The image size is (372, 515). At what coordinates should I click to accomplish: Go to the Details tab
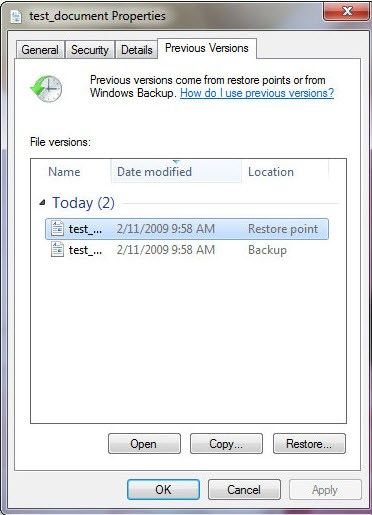(x=137, y=50)
